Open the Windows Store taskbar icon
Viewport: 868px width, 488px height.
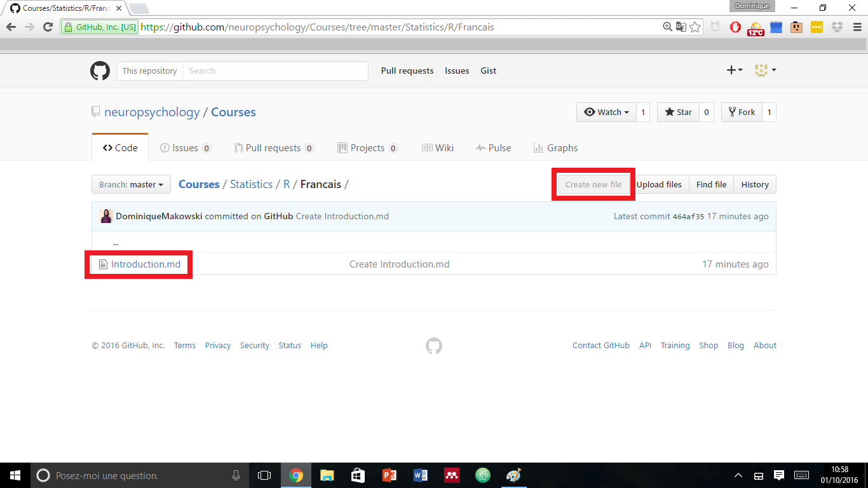[358, 475]
